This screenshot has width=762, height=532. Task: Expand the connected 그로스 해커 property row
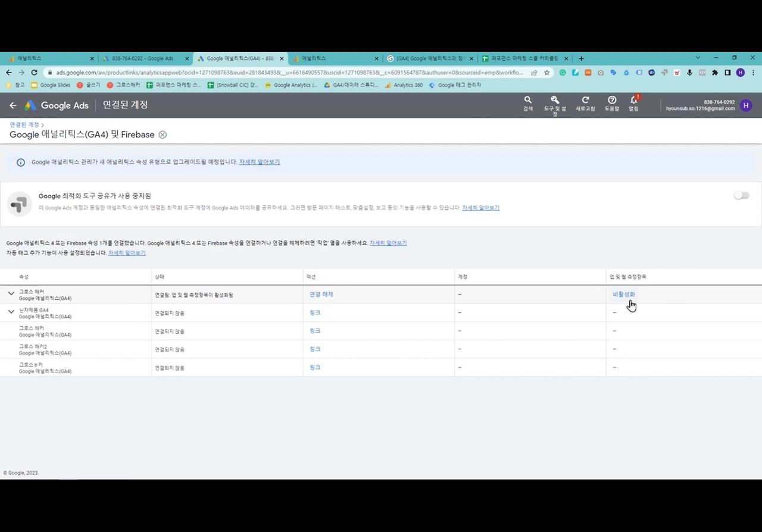click(x=11, y=293)
